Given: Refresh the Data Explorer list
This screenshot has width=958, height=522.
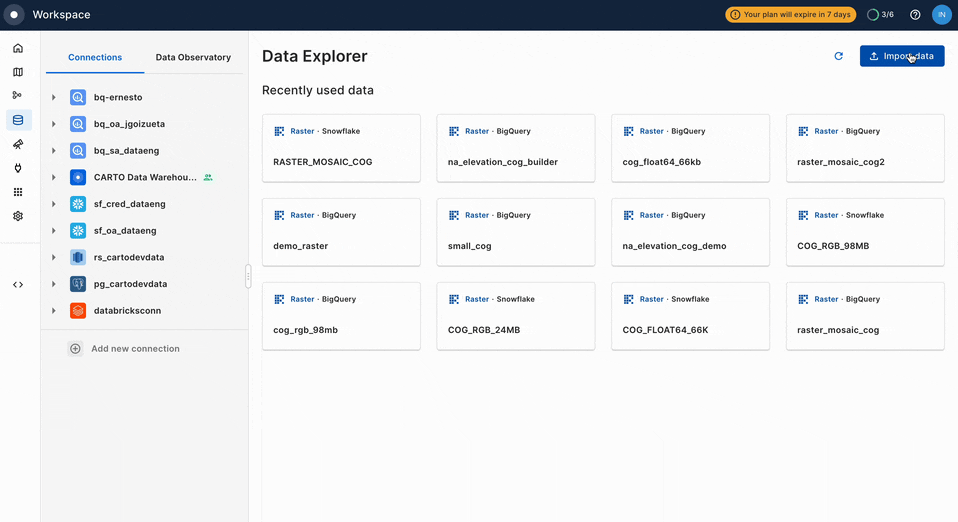Looking at the screenshot, I should 838,56.
